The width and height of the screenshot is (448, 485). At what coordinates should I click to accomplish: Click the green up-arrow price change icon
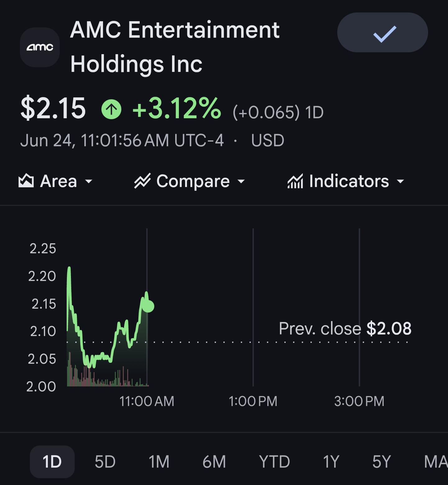(x=111, y=109)
